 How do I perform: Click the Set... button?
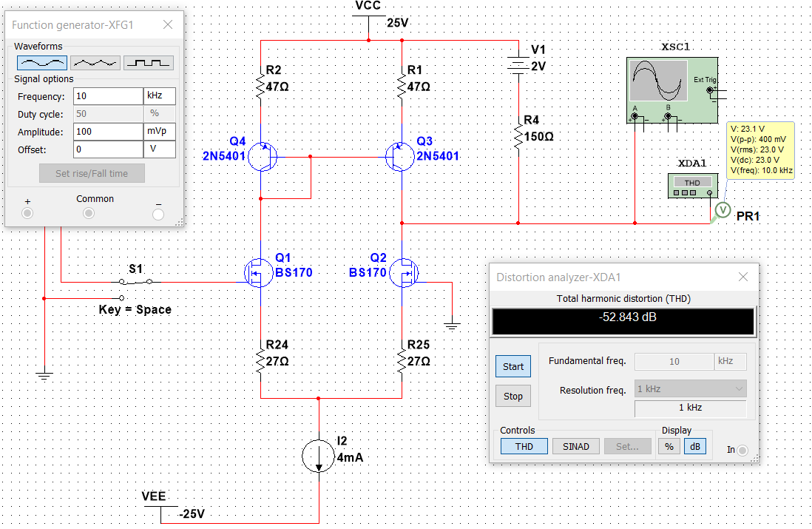pos(627,446)
